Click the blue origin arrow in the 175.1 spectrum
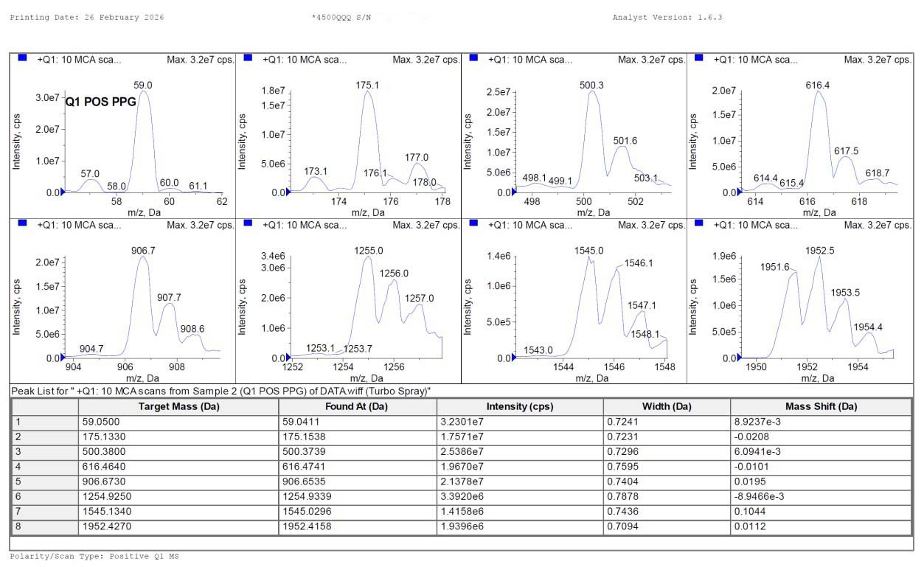 [x=289, y=192]
